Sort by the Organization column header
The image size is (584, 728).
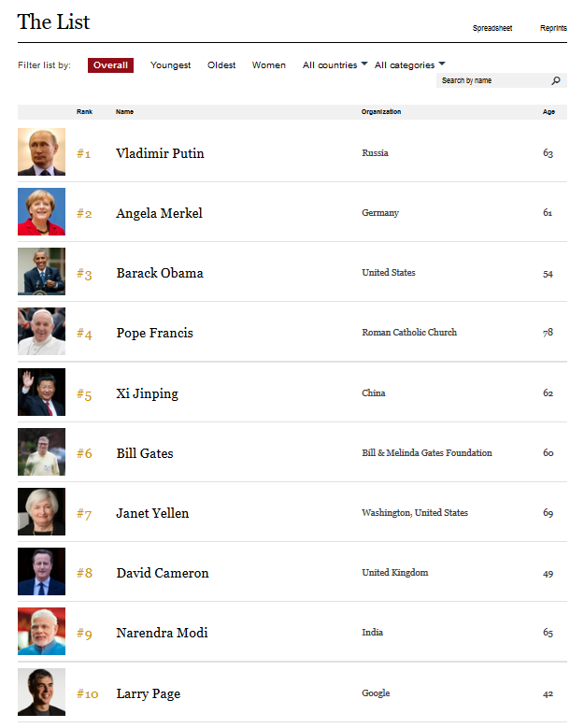pyautogui.click(x=381, y=112)
